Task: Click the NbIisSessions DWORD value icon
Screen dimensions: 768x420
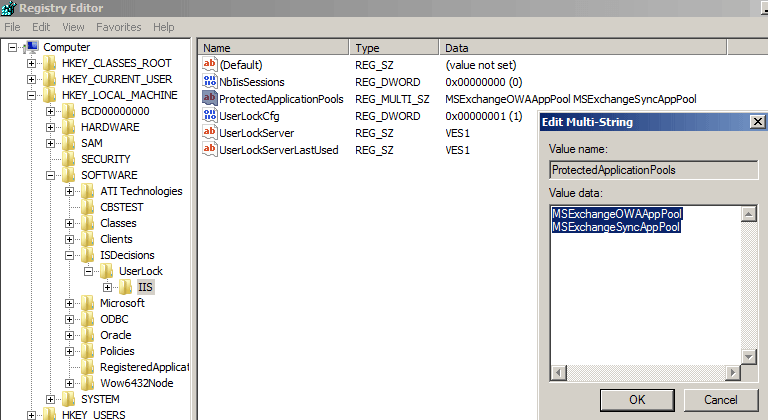Action: point(210,81)
